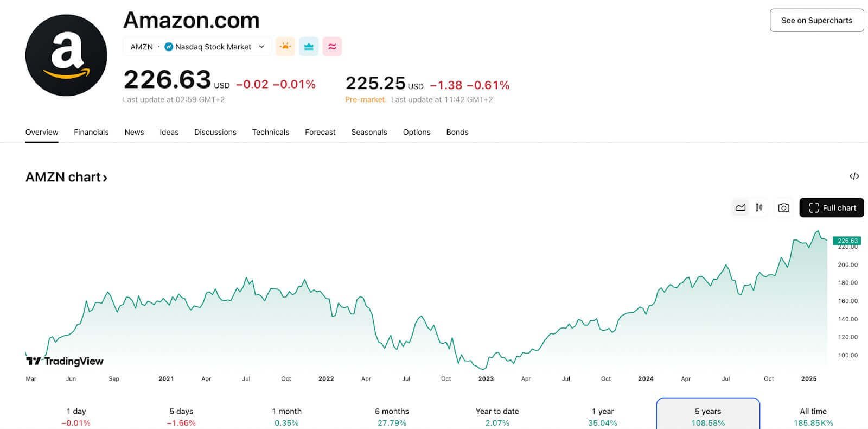Take chart snapshot with camera icon
This screenshot has width=868, height=429.
coord(783,207)
